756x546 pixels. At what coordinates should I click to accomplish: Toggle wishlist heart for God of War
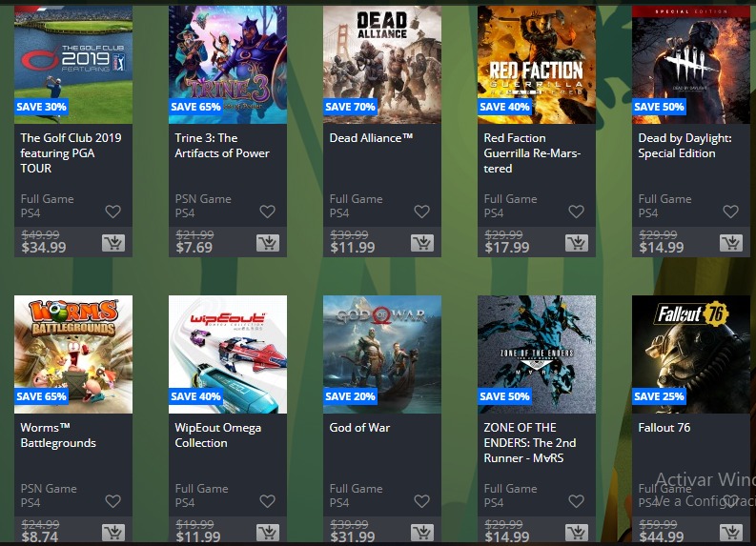[x=422, y=501]
